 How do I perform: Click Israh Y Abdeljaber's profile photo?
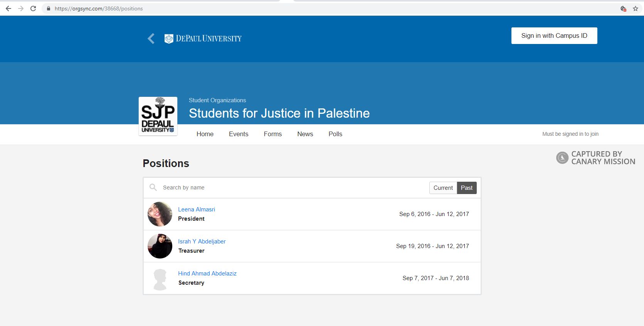pyautogui.click(x=160, y=246)
